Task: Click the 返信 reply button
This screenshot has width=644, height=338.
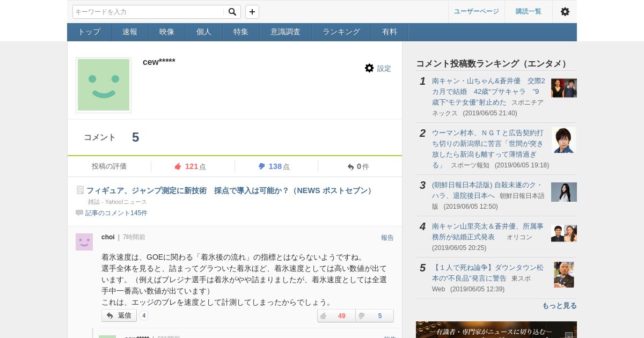Action: click(x=119, y=315)
